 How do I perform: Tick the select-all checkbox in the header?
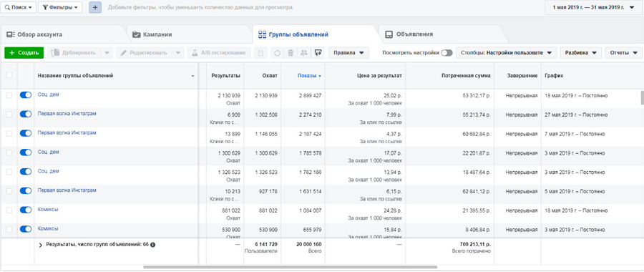[x=9, y=74]
